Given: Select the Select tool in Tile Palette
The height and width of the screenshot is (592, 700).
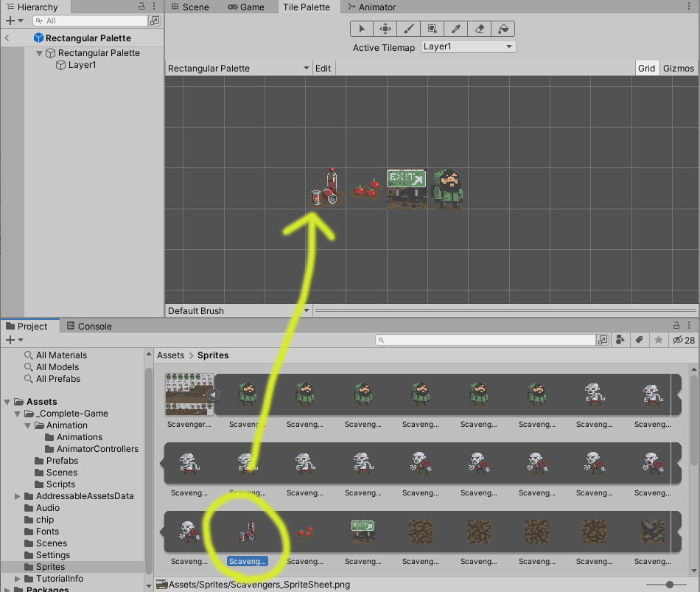Looking at the screenshot, I should (362, 29).
